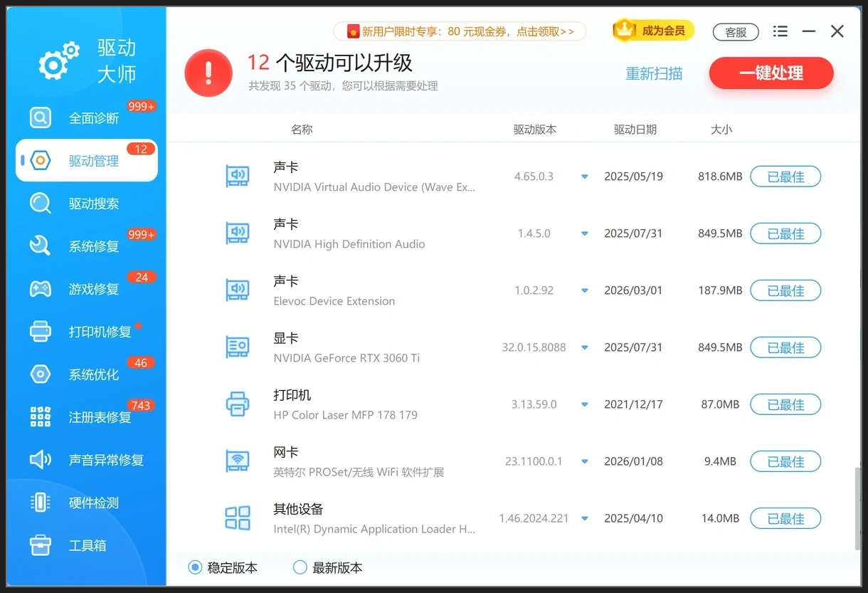Click the 客服 button
The height and width of the screenshot is (593, 868).
736,32
